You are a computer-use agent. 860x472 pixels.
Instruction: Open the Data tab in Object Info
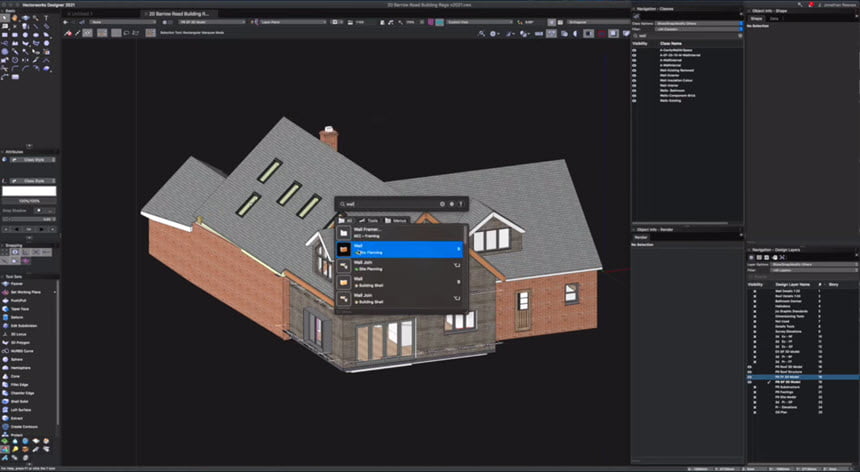click(774, 19)
